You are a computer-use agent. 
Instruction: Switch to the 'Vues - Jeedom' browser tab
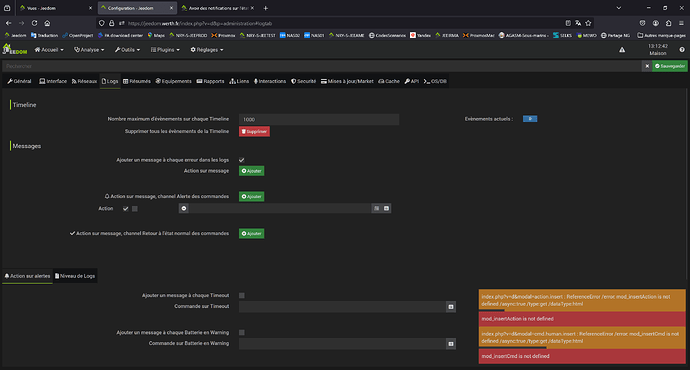pyautogui.click(x=55, y=8)
